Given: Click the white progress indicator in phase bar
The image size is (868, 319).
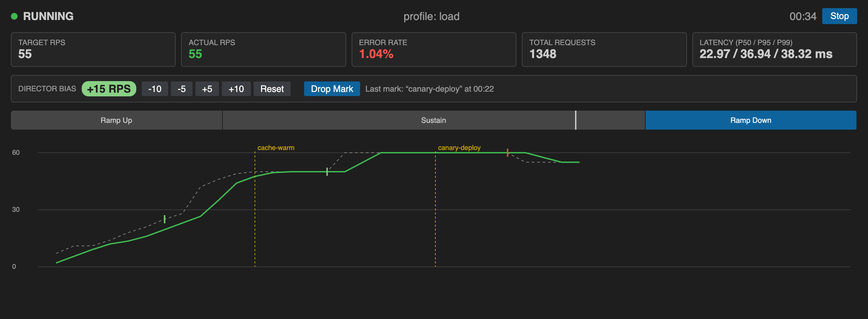Looking at the screenshot, I should (576, 120).
